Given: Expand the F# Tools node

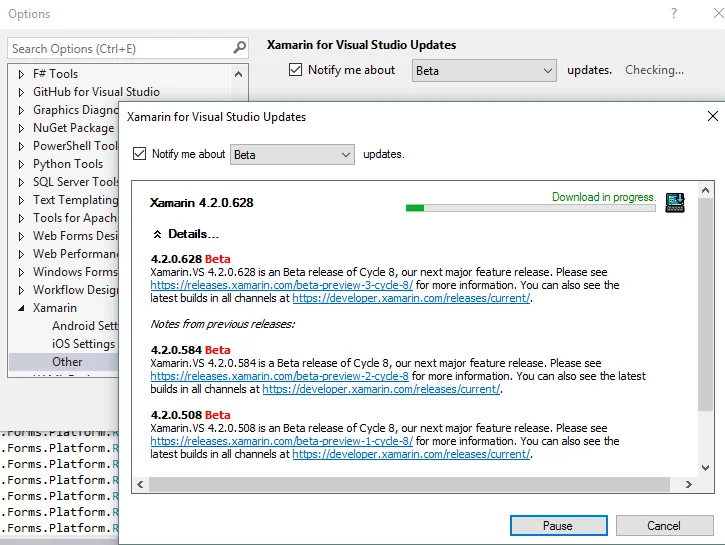Looking at the screenshot, I should (21, 74).
